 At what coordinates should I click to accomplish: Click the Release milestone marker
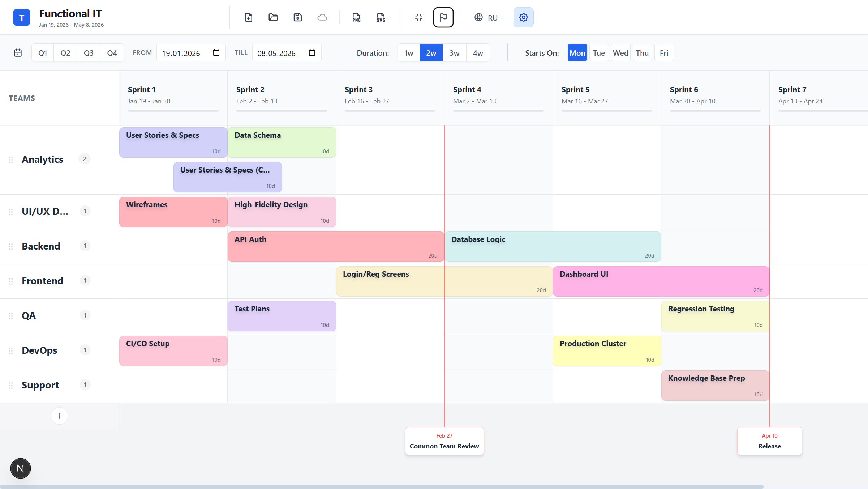pos(769,441)
